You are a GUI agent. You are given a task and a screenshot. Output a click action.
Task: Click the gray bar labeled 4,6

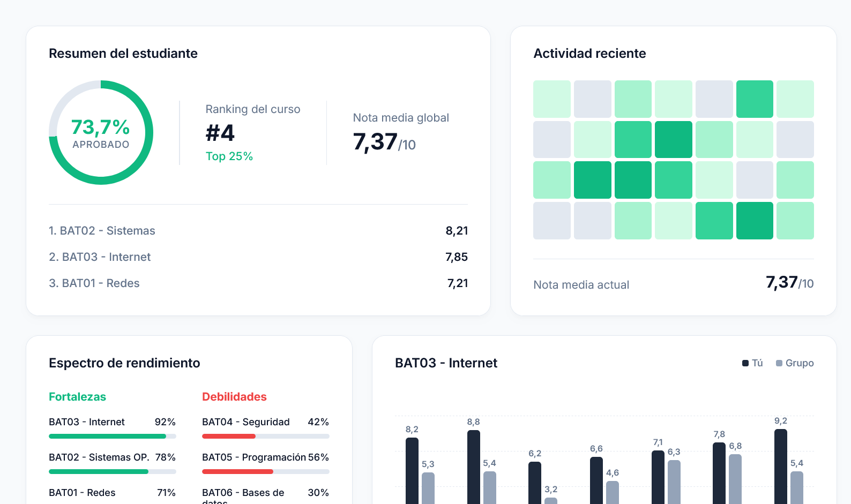613,492
